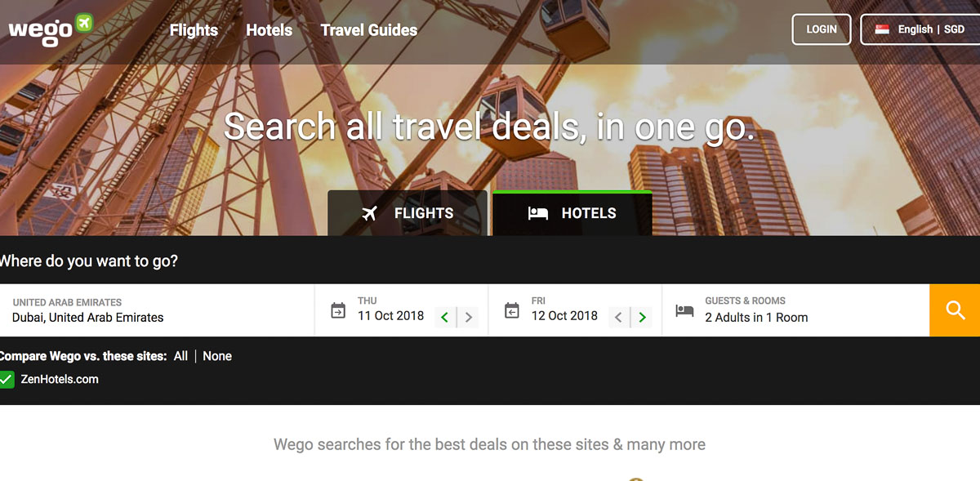The height and width of the screenshot is (481, 980).
Task: Click the check-in calendar icon
Action: (338, 310)
